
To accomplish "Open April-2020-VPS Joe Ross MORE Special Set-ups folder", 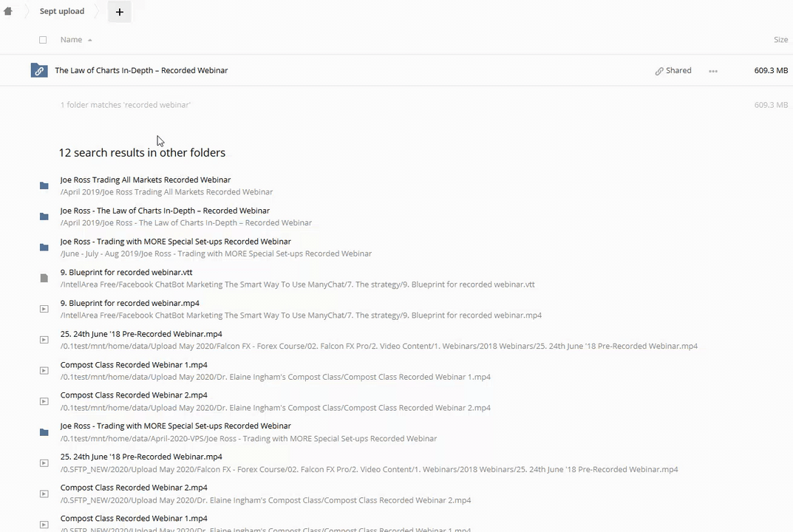I will tap(175, 426).
